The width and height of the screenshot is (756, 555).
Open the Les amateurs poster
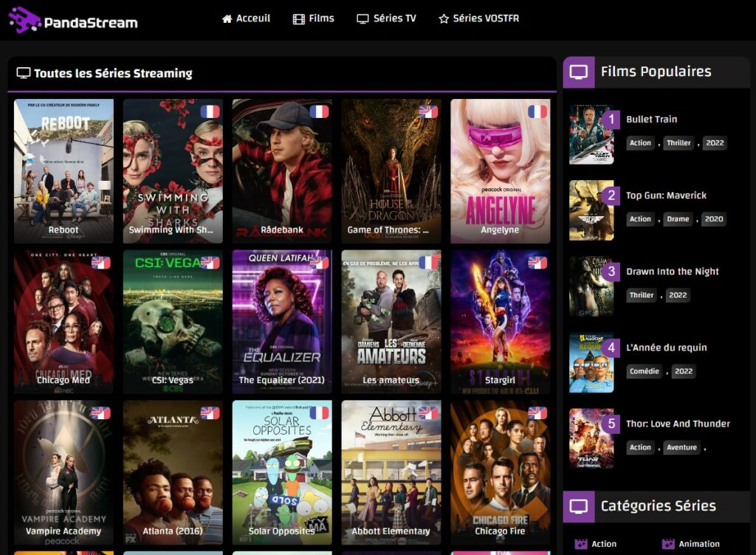click(391, 322)
